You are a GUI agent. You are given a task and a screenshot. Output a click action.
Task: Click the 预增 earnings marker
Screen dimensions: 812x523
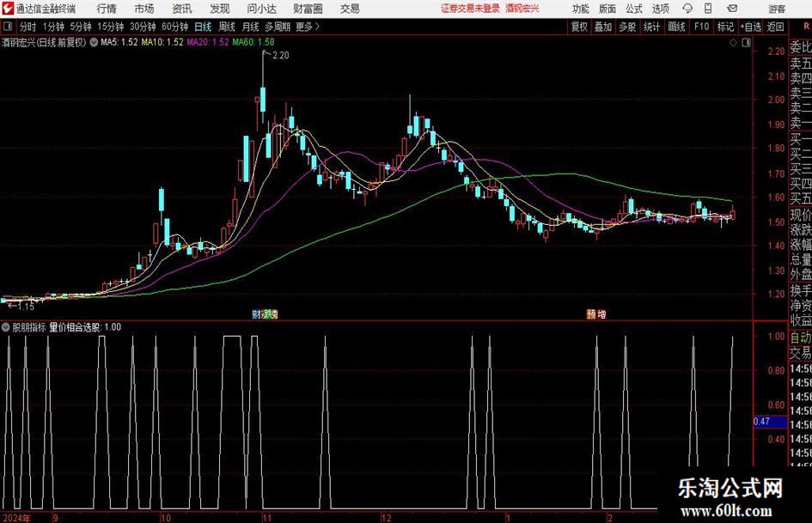pos(596,314)
